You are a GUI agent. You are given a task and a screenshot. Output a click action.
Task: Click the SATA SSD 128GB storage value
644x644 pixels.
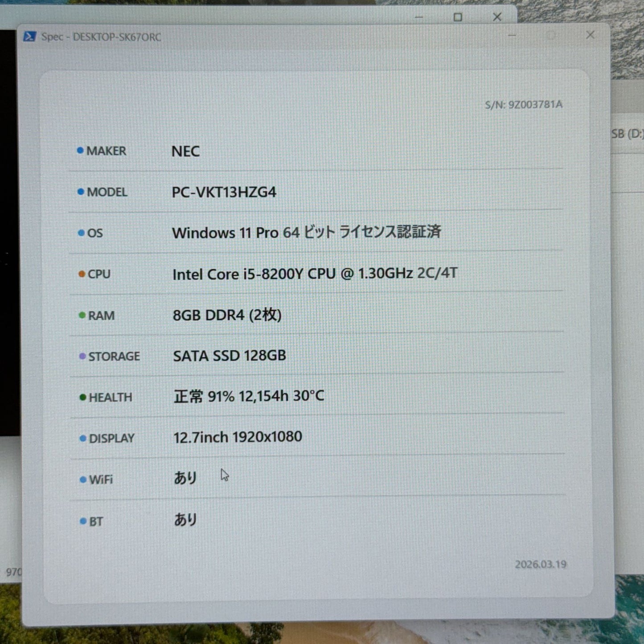pyautogui.click(x=230, y=356)
